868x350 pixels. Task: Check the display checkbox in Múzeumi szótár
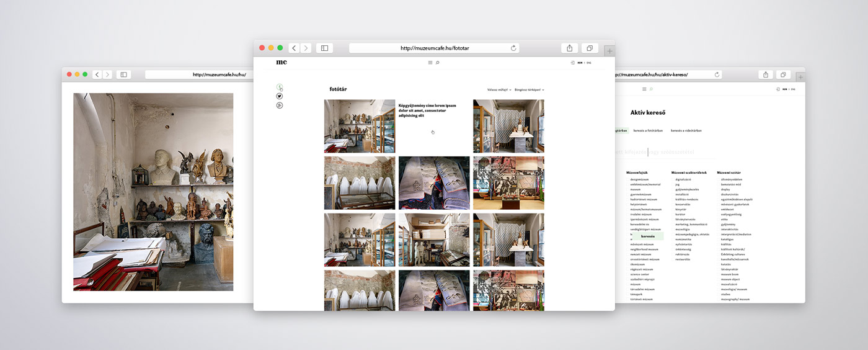(x=719, y=189)
